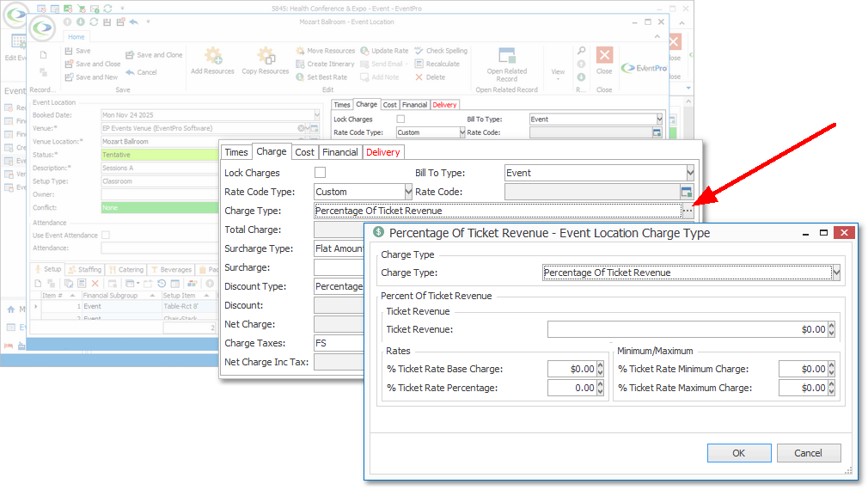Open the EventPro application menu in Event Location window
This screenshot has height=490, width=868.
tap(42, 28)
